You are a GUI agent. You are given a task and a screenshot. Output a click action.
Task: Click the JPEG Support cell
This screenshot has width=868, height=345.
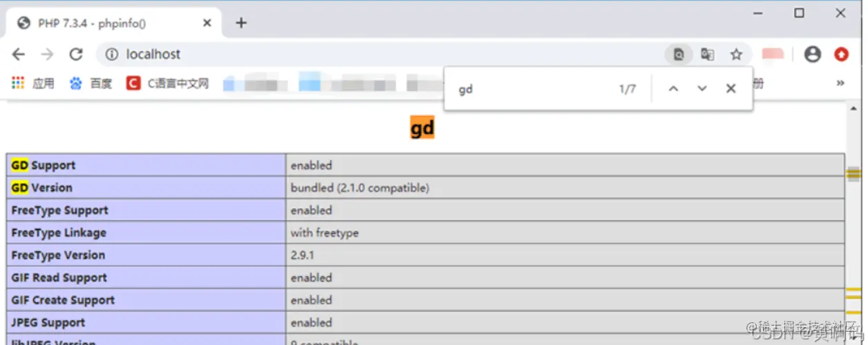[x=146, y=323]
